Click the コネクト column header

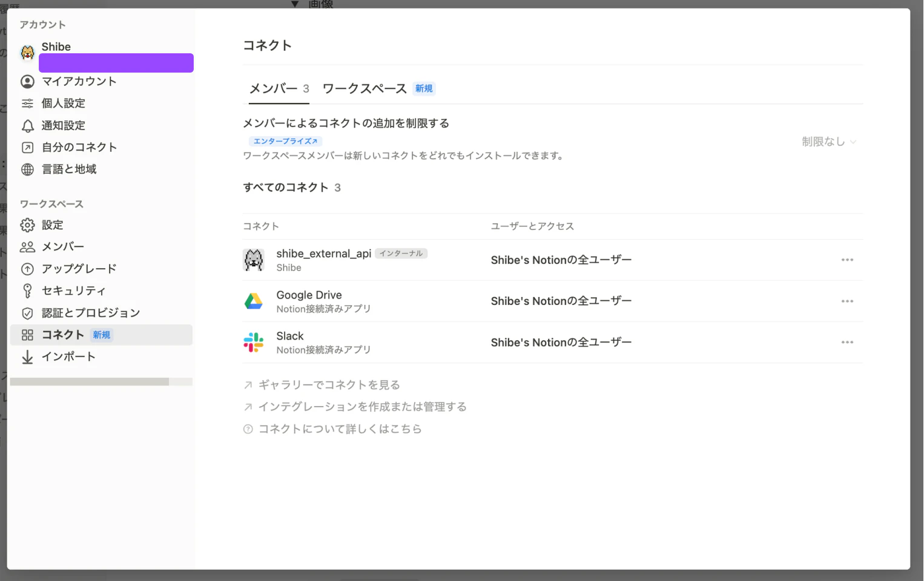(261, 226)
